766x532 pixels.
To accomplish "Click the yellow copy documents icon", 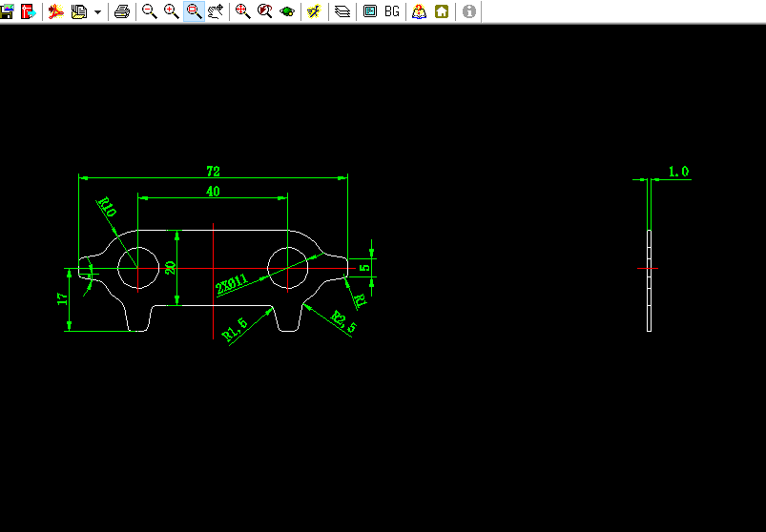I will (x=78, y=11).
